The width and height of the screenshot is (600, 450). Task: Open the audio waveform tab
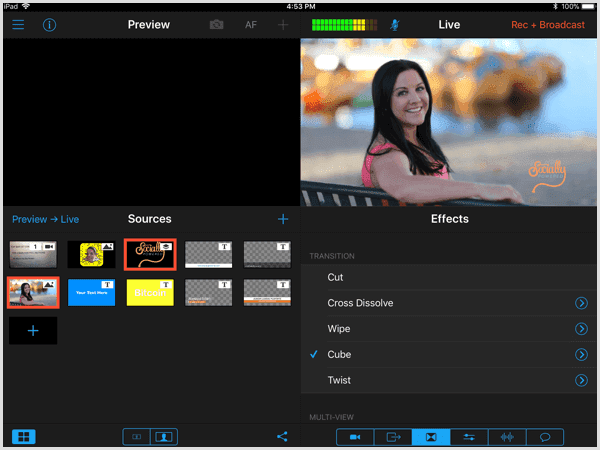coord(507,437)
